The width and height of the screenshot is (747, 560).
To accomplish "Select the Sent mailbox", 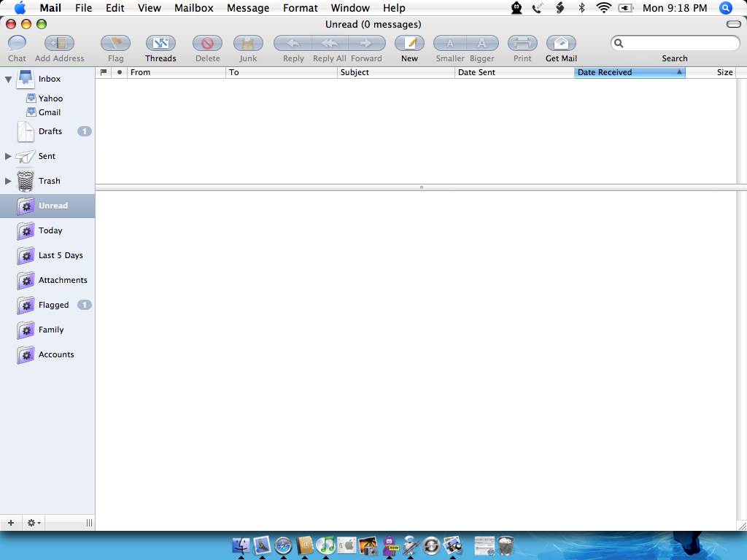I will click(47, 156).
